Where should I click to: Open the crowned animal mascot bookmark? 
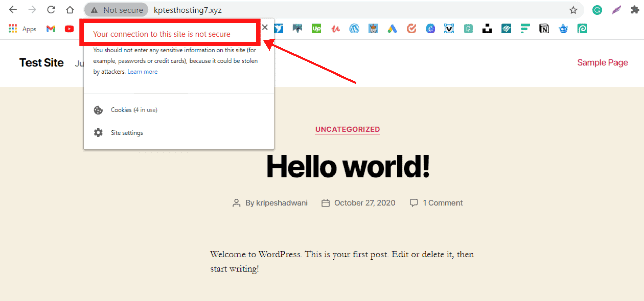pyautogui.click(x=373, y=29)
